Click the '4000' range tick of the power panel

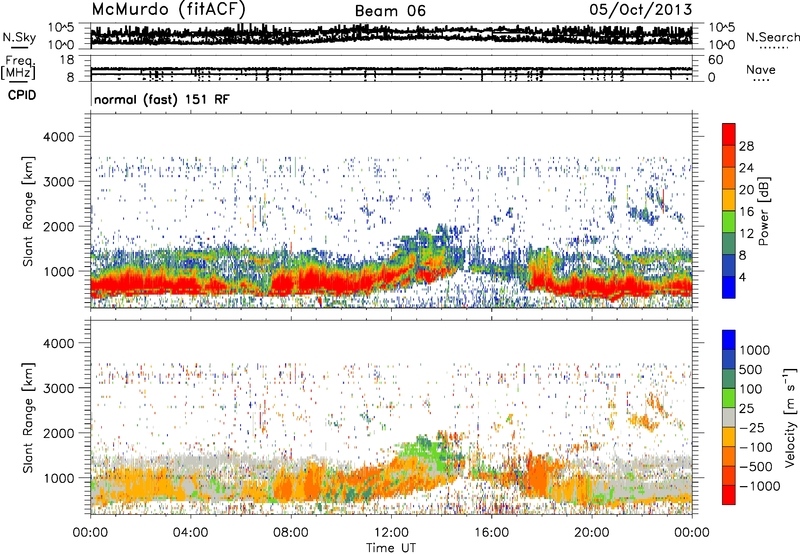pyautogui.click(x=58, y=137)
